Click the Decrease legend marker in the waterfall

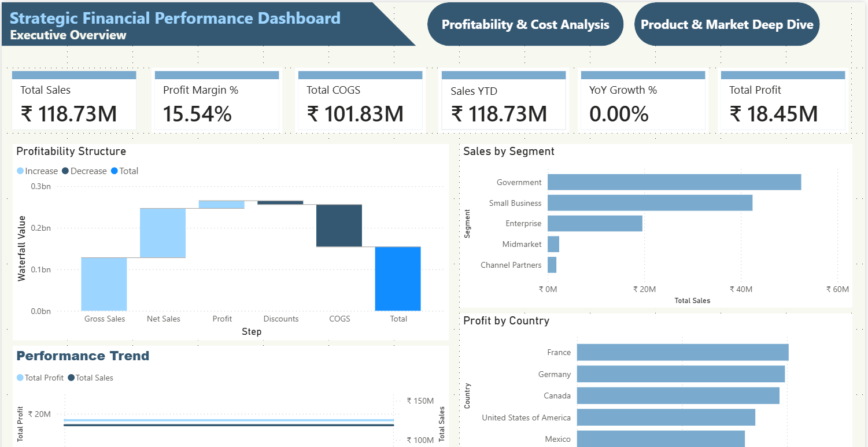coord(65,171)
